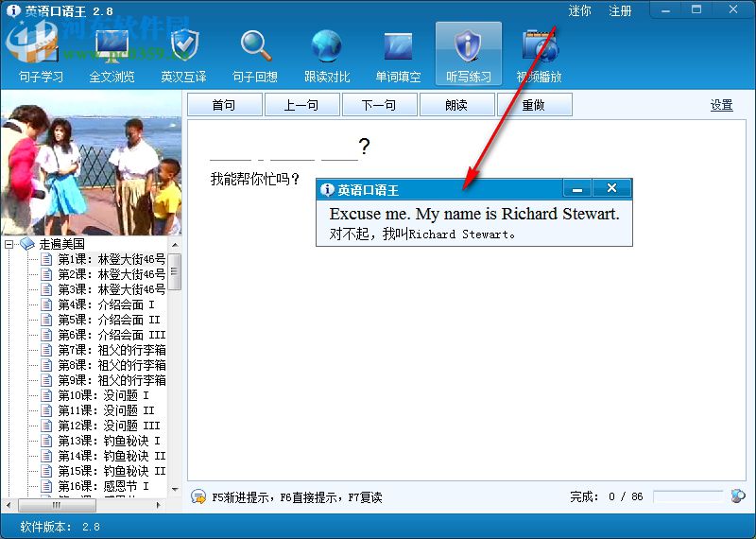Select lesson 第6课：介绍会面 III
Viewport: 756px width, 539px height.
click(x=112, y=335)
